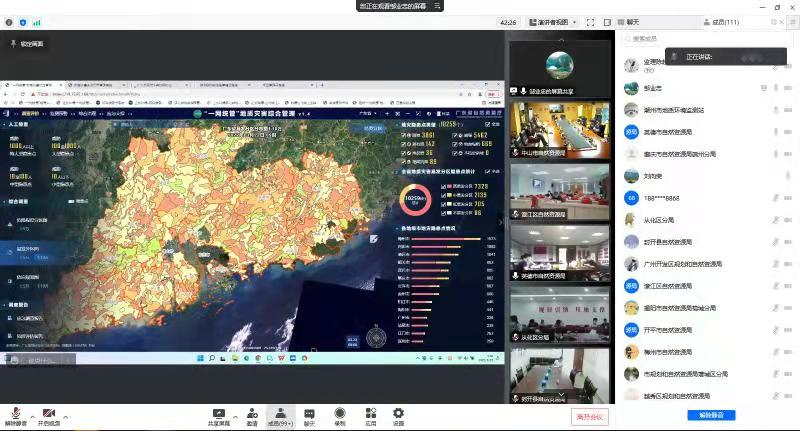
Task: Toggle the checkbox for the 2139 zone
Action: coord(443,195)
